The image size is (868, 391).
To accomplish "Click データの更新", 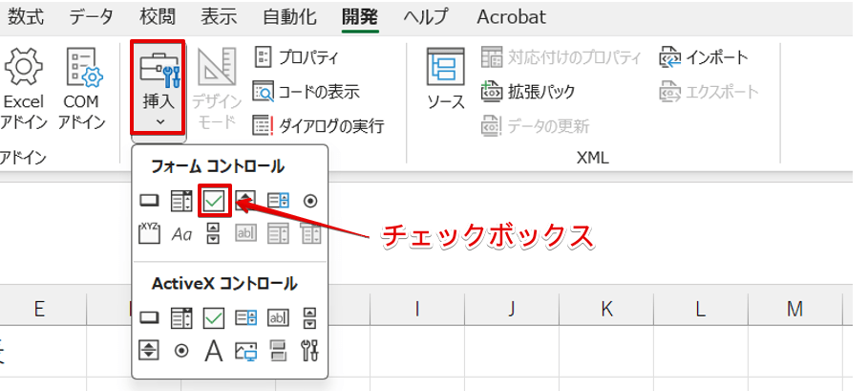I will (x=536, y=126).
